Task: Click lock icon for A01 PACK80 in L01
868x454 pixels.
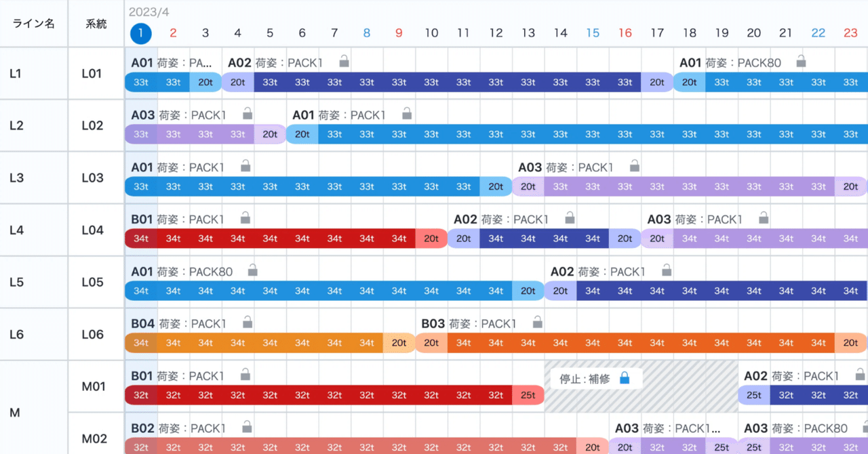Action: 801,62
